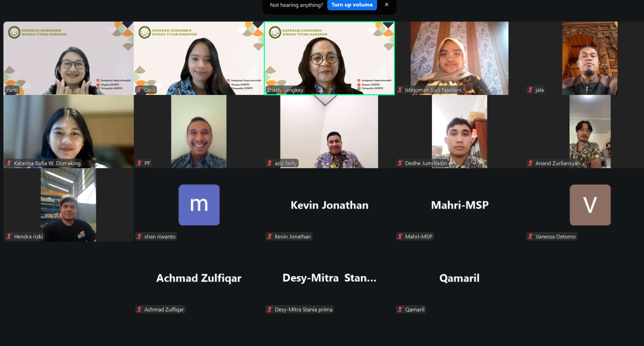Viewport: 644px width, 346px height.
Task: Click muted mic icon beside Dedhe Jumriladin
Action: (x=400, y=163)
